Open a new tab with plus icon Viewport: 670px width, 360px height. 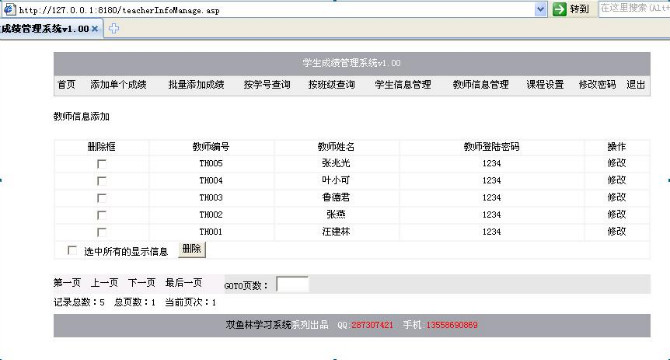114,29
